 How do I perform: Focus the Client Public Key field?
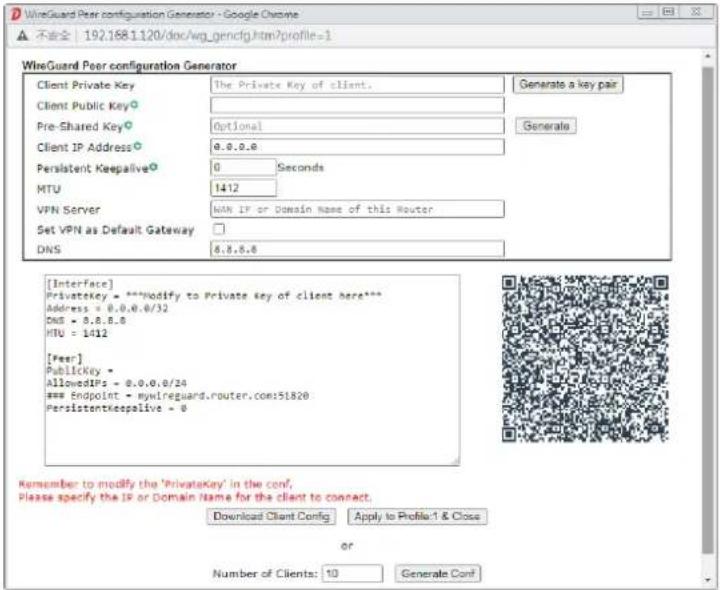coord(357,106)
